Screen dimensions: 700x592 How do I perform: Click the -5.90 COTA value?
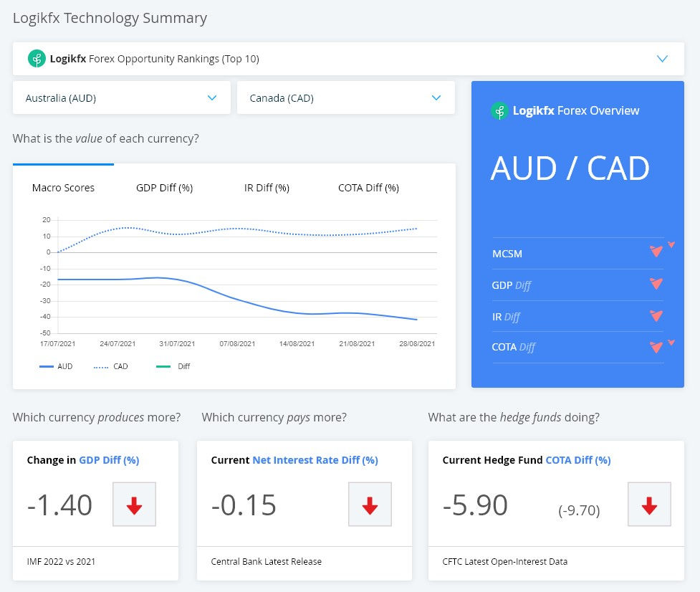pyautogui.click(x=475, y=505)
